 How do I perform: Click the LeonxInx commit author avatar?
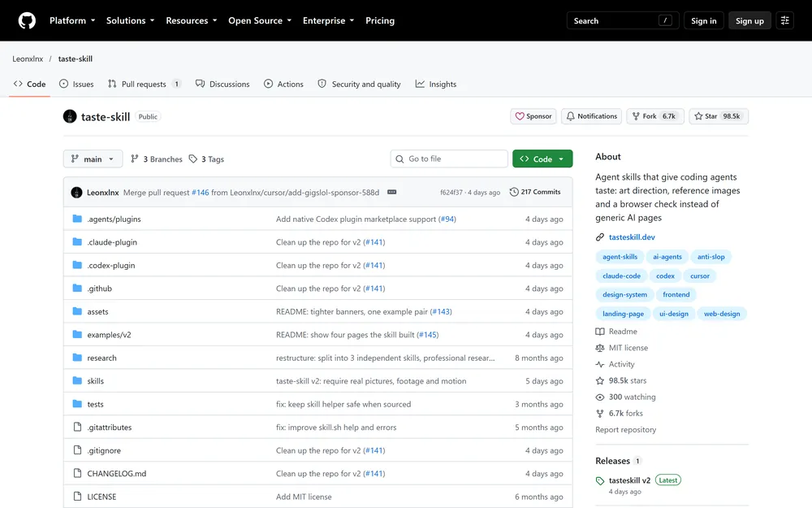pos(76,193)
